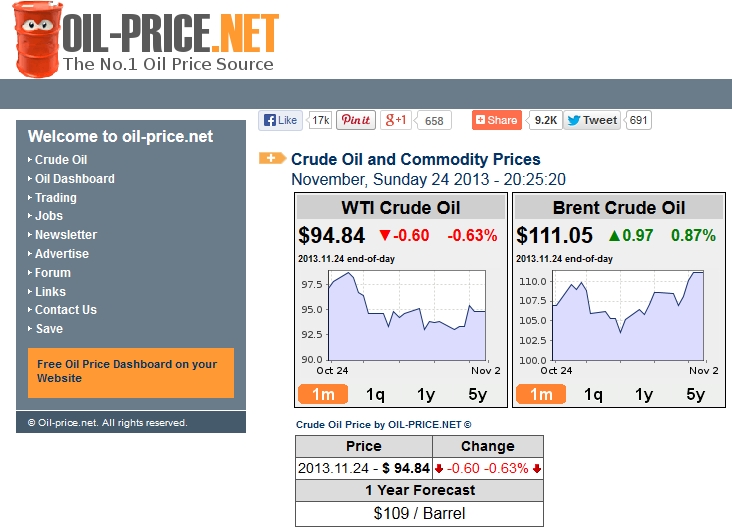732x531 pixels.
Task: Click Free Oil Price Dashboard orange banner
Action: [130, 372]
